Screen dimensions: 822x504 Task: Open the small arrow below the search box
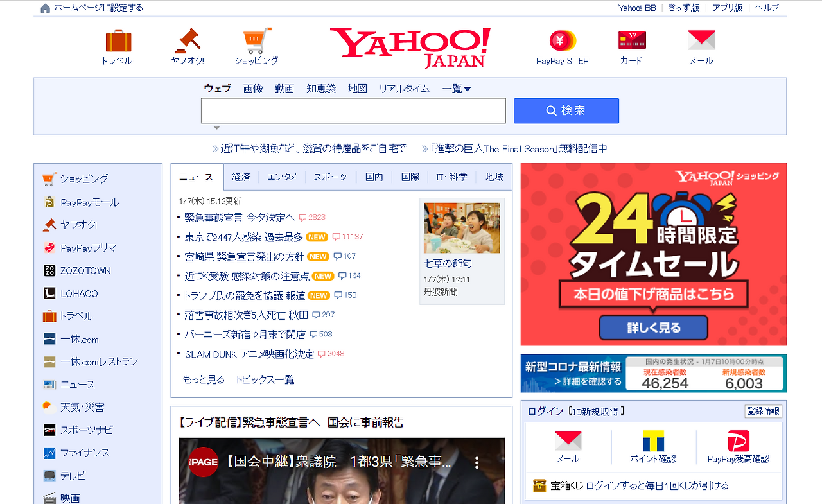point(217,128)
